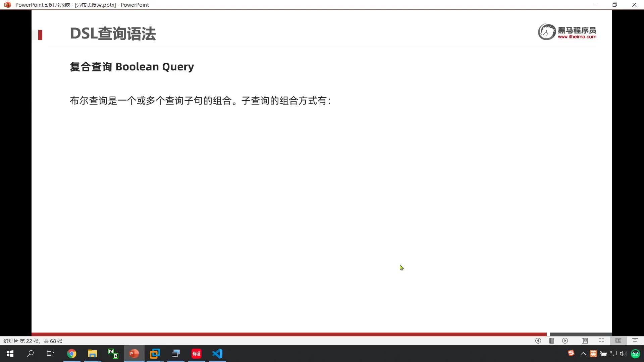Click the slide count status text

point(33,341)
